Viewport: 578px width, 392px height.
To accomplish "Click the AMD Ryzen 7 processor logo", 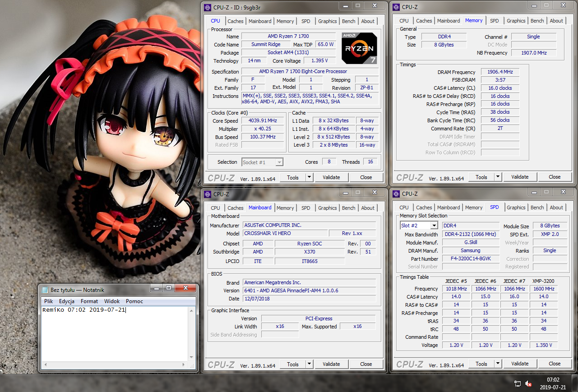I will coord(360,48).
